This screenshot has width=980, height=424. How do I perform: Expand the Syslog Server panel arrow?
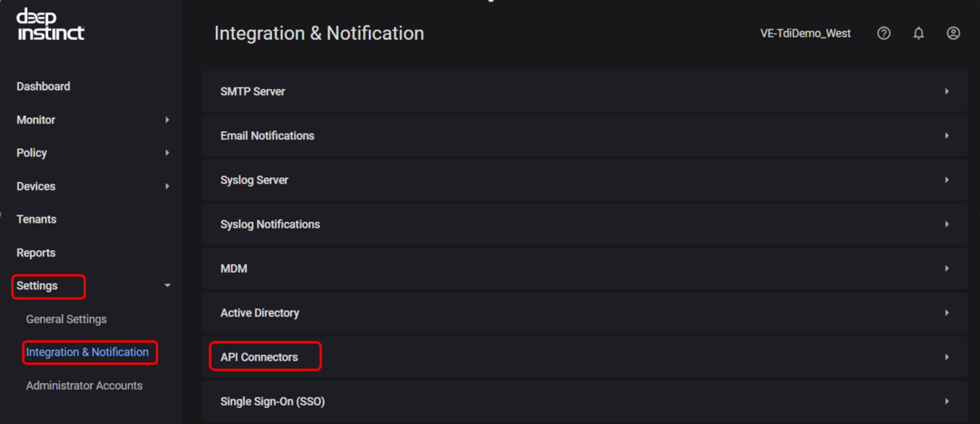pyautogui.click(x=947, y=180)
